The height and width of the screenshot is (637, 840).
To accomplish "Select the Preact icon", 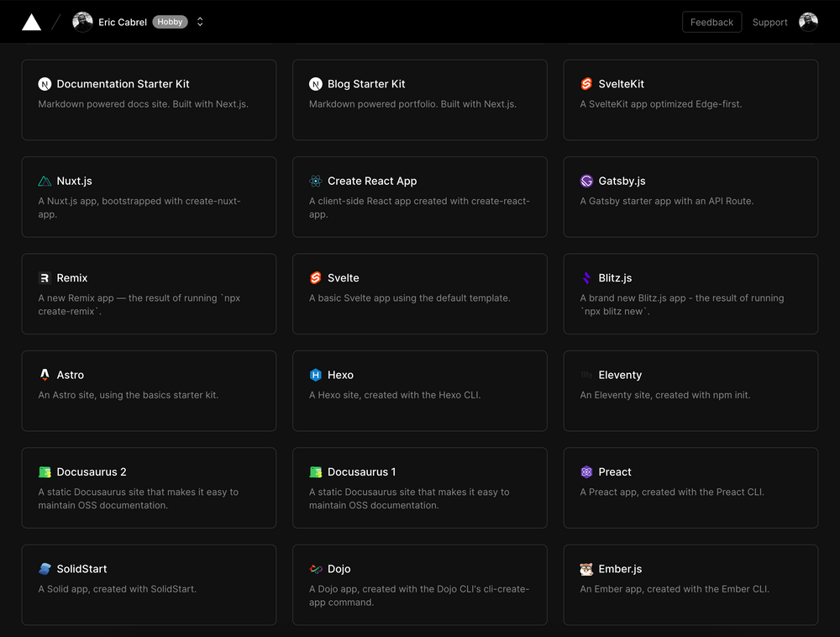I will (x=585, y=471).
